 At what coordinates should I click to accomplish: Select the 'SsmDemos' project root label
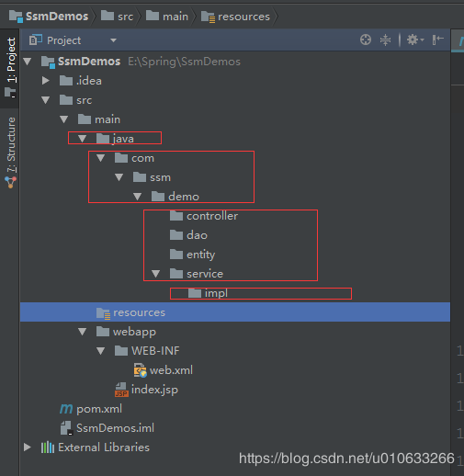(x=89, y=62)
